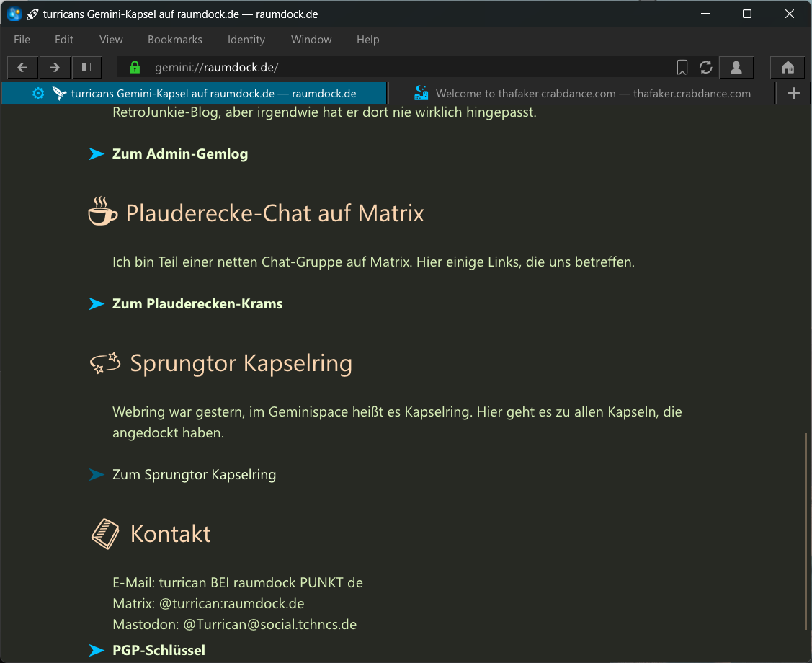812x663 pixels.
Task: Open the Bookmarks menu
Action: pos(174,40)
